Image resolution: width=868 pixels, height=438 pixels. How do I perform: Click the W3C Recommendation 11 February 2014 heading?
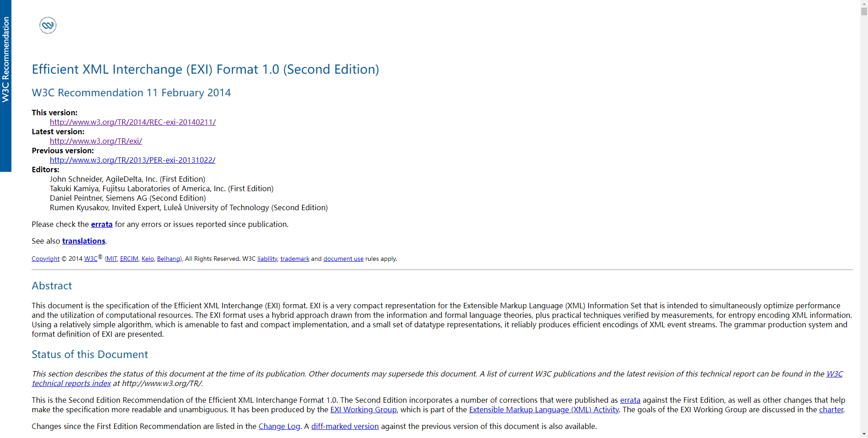click(131, 93)
